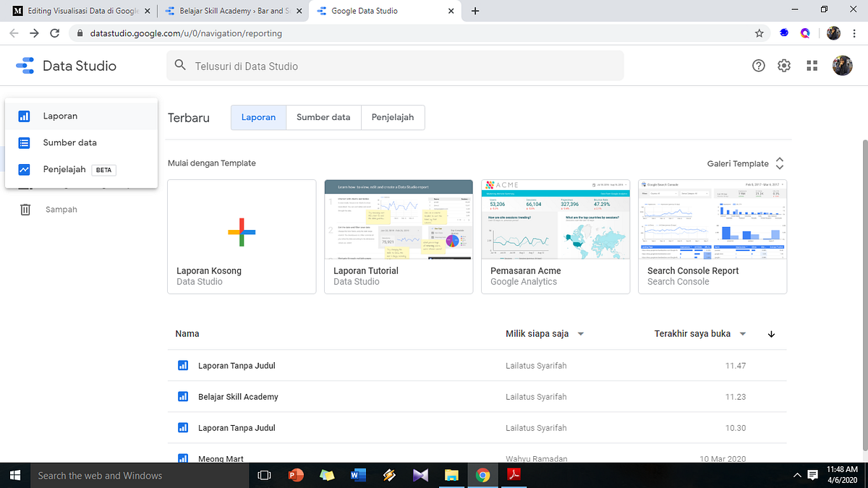This screenshot has height=488, width=868.
Task: Go forward in browser history
Action: pyautogui.click(x=34, y=33)
